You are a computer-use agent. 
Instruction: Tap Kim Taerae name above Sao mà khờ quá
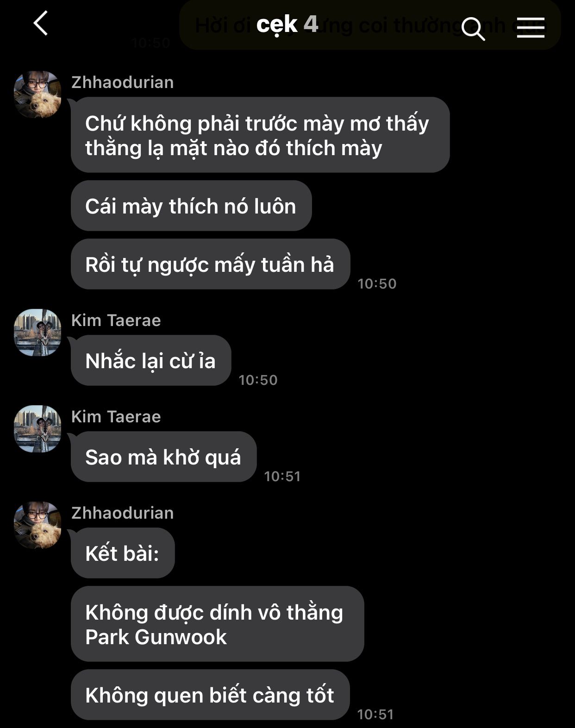[116, 416]
